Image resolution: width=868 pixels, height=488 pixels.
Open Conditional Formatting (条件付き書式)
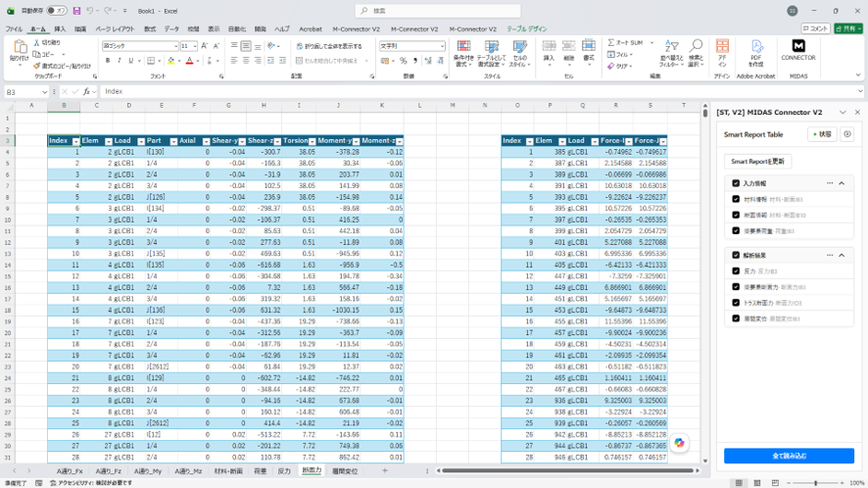click(462, 54)
